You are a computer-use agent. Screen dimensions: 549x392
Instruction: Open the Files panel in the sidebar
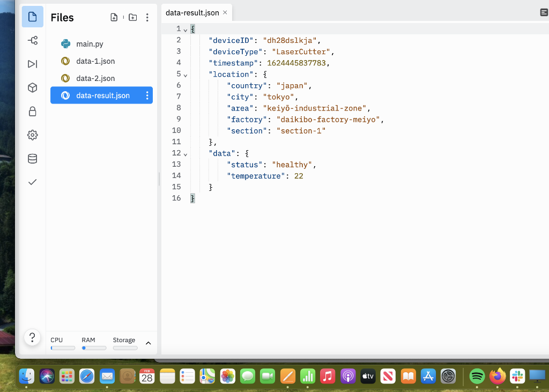coord(32,17)
